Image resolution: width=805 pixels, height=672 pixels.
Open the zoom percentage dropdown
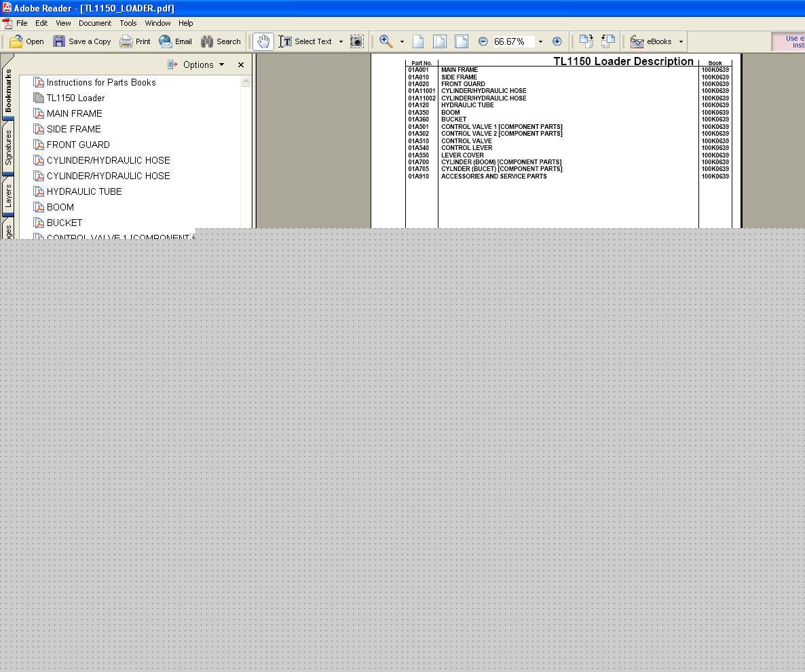[x=540, y=41]
